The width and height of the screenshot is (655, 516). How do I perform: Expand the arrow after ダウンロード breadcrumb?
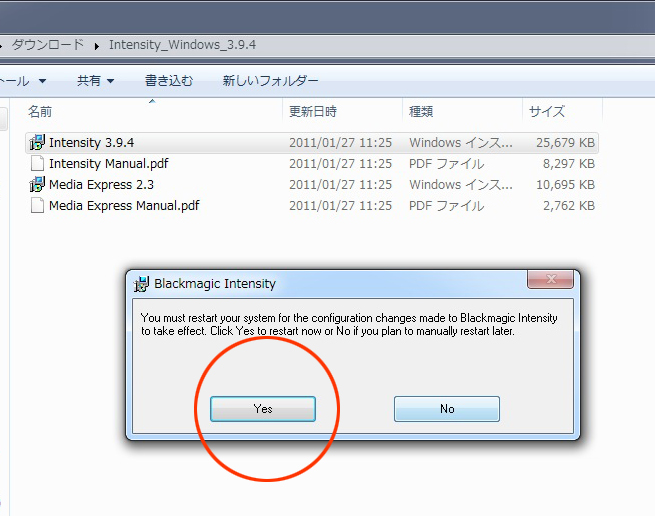coord(96,46)
